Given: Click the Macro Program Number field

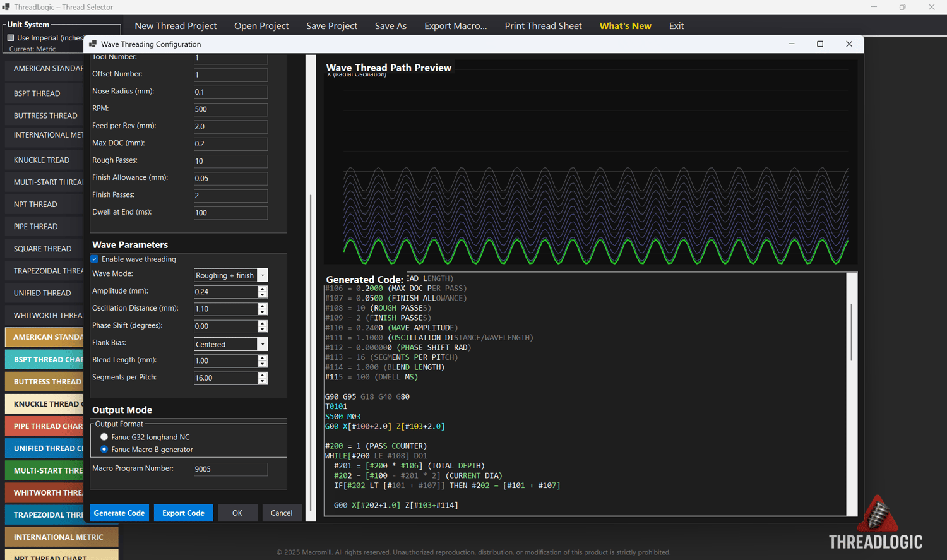Looking at the screenshot, I should point(230,469).
